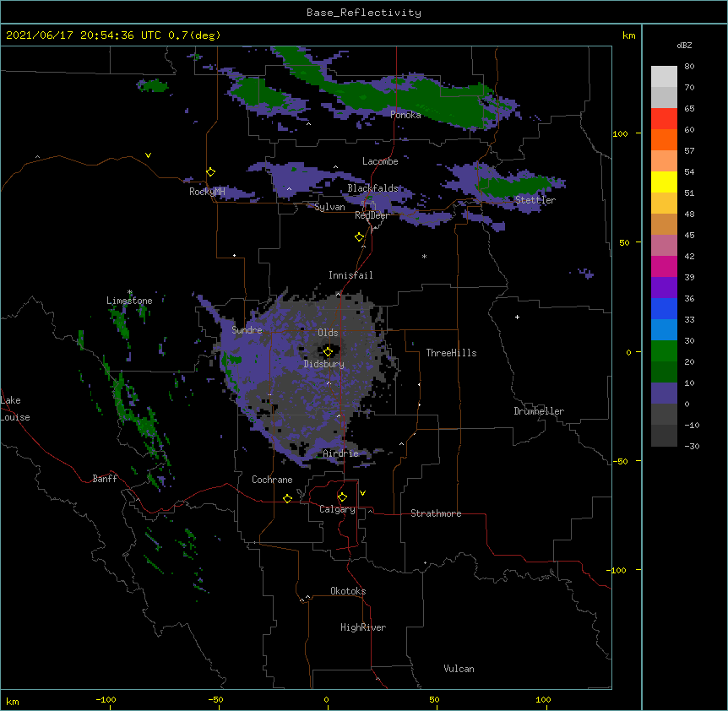Viewport: 728px width, 711px height.
Task: Click the RockyMH label
Action: (207, 192)
